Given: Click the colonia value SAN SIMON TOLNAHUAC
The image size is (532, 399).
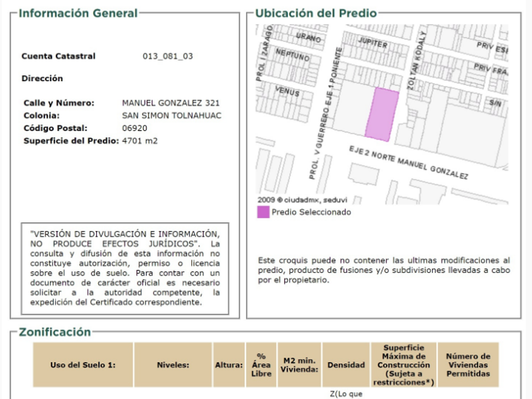Looking at the screenshot, I should coord(172,115).
